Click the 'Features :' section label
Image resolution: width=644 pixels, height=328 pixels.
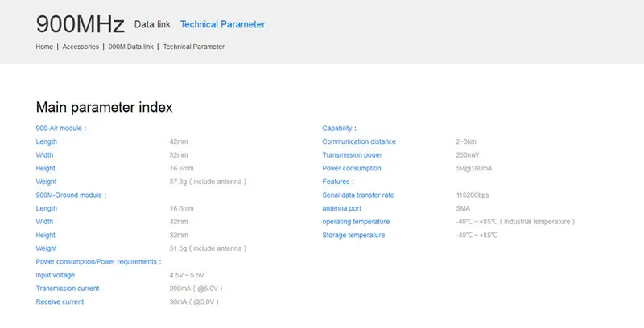(x=338, y=182)
